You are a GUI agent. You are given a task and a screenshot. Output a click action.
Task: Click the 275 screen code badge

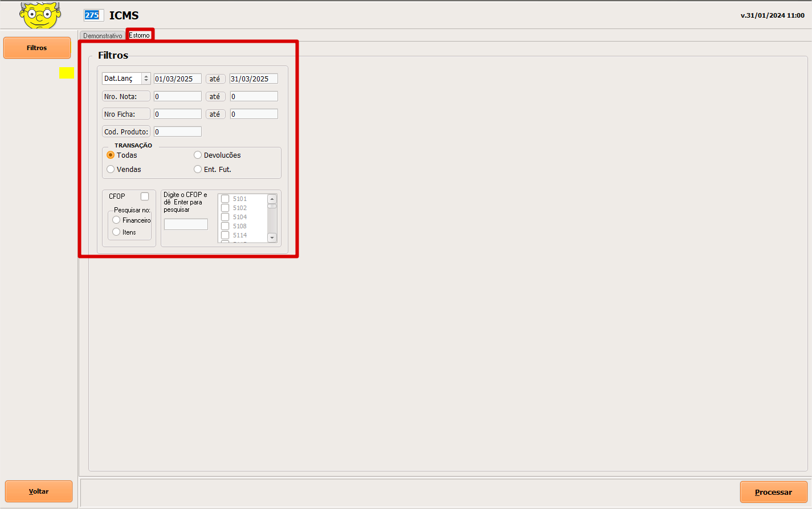[x=92, y=15]
